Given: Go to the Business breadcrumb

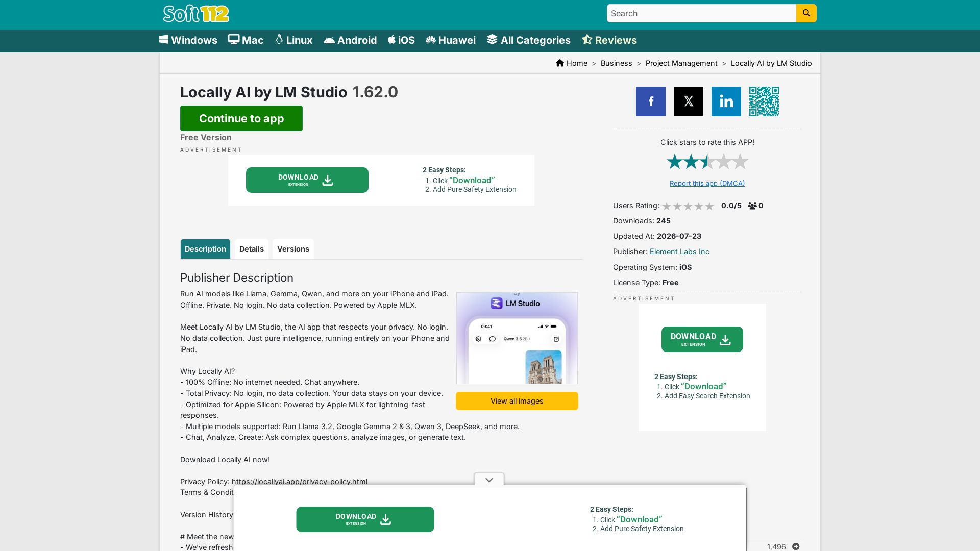Looking at the screenshot, I should [x=616, y=63].
